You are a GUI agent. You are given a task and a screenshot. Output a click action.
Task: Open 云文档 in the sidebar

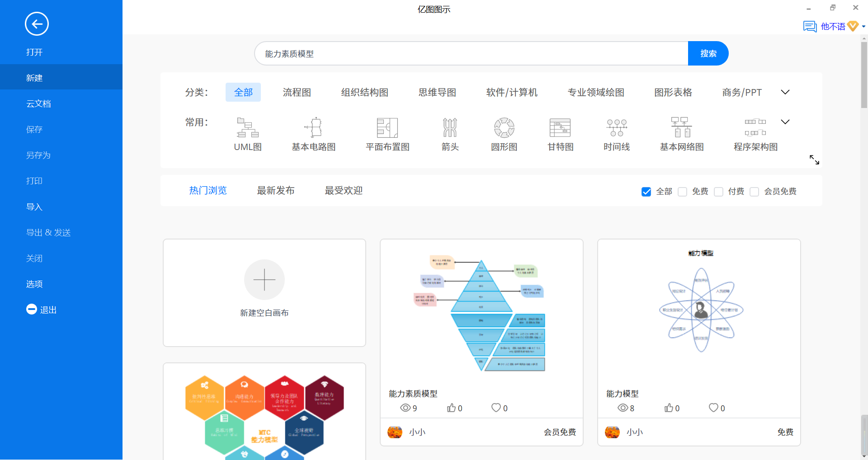(38, 103)
